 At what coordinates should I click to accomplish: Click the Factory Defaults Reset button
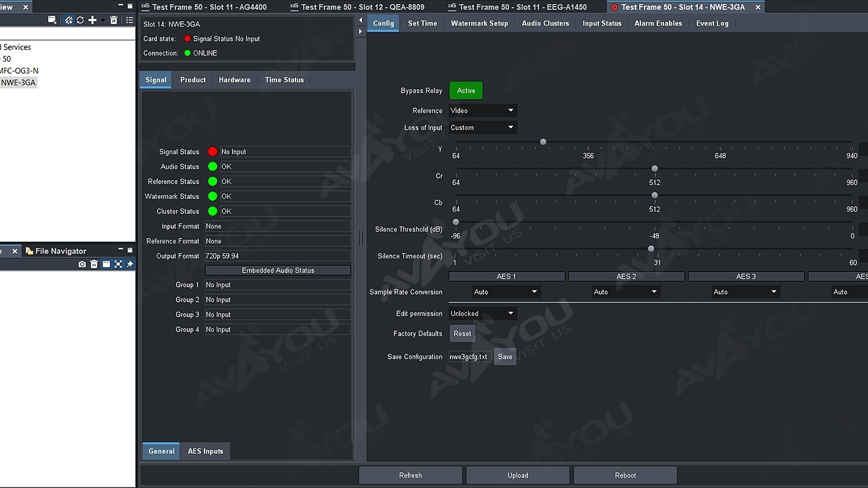462,334
